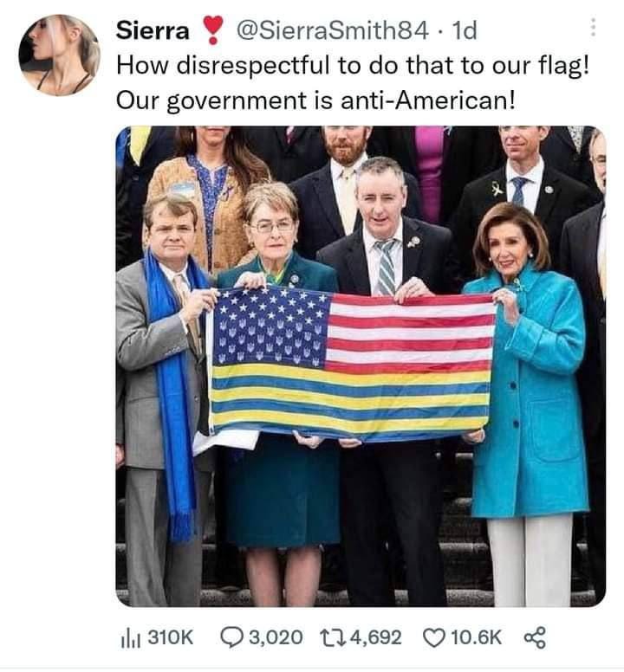624x672 pixels.
Task: Click the display name "Sierra"
Action: click(x=153, y=31)
